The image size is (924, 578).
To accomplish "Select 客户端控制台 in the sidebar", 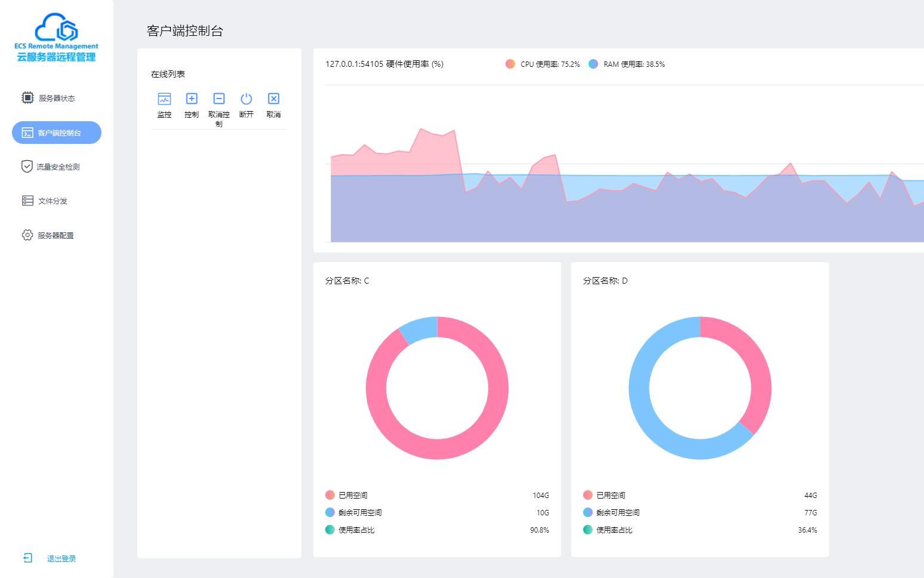I will point(57,133).
